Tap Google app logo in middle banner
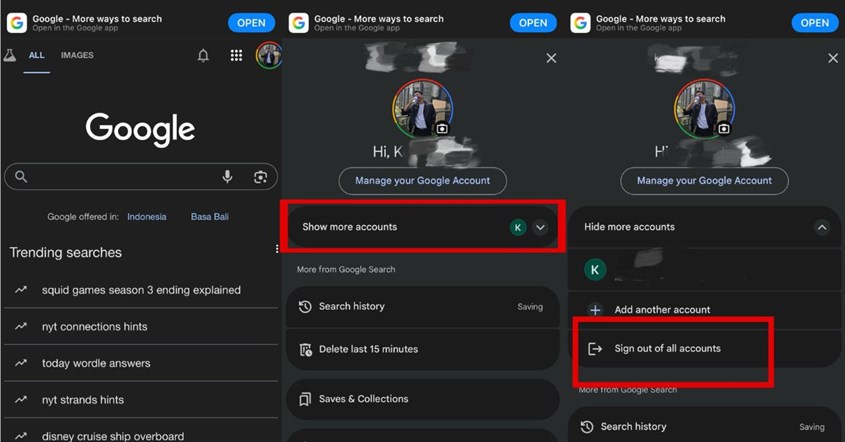Image resolution: width=845 pixels, height=442 pixels. pyautogui.click(x=299, y=23)
